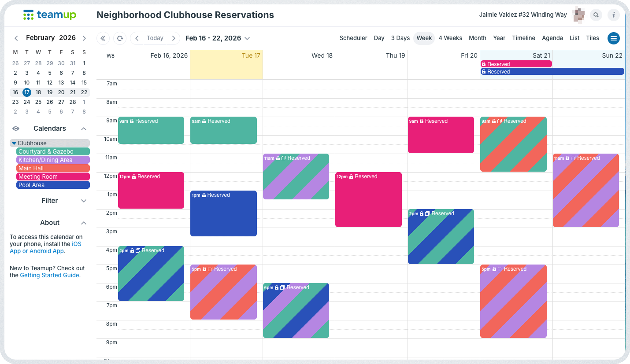The width and height of the screenshot is (630, 364).
Task: Go to next month in mini calendar
Action: [x=84, y=38]
